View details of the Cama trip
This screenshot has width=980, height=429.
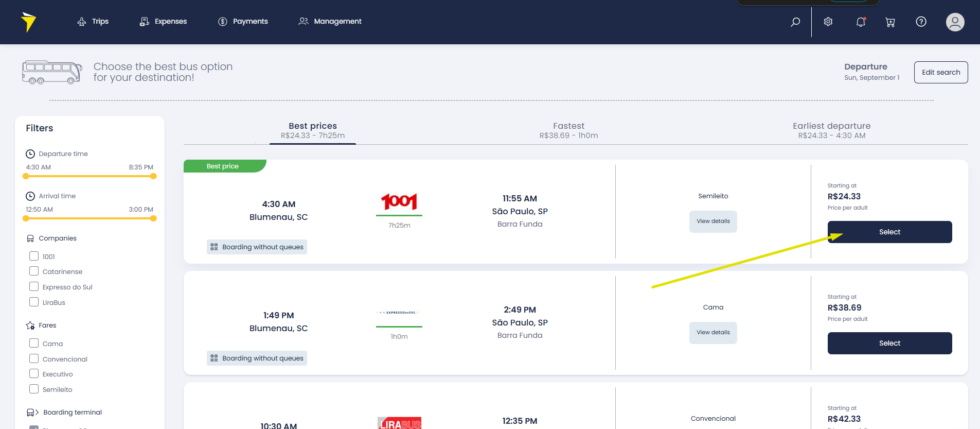click(x=713, y=333)
